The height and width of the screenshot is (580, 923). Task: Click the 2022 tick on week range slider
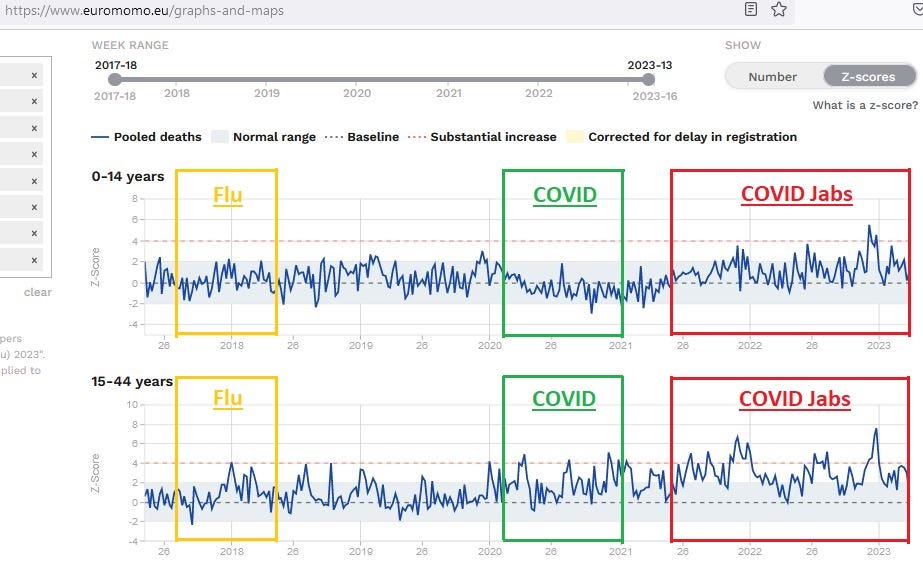pos(539,93)
